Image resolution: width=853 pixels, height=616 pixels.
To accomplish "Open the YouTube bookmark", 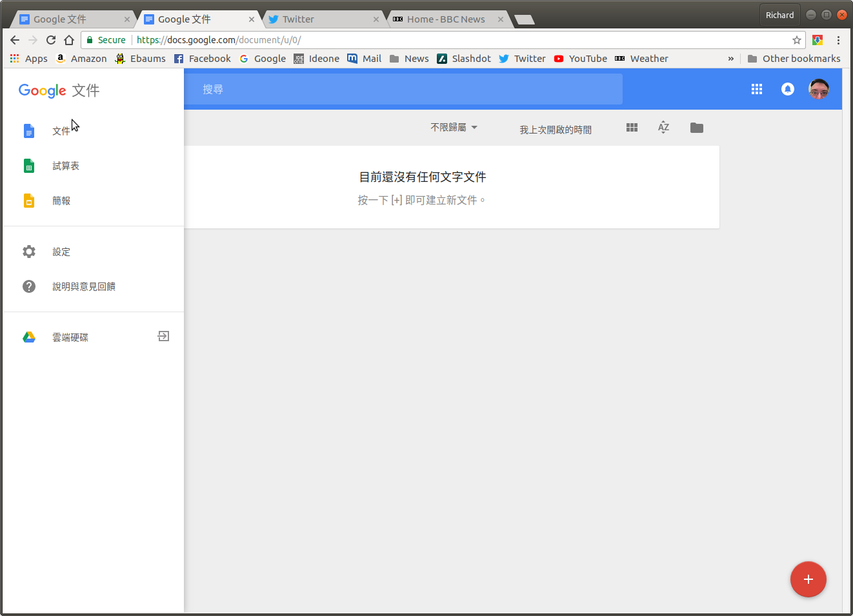I will tap(580, 59).
